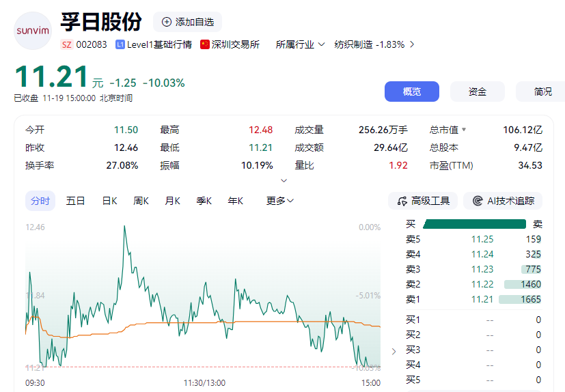Open the 更多 chart period dropdown
565x392 pixels.
280,201
